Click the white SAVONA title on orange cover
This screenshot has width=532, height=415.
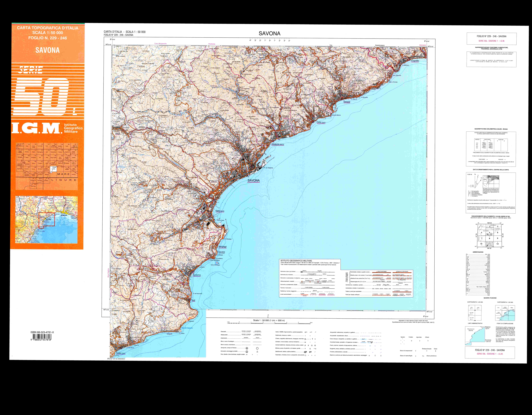click(48, 50)
